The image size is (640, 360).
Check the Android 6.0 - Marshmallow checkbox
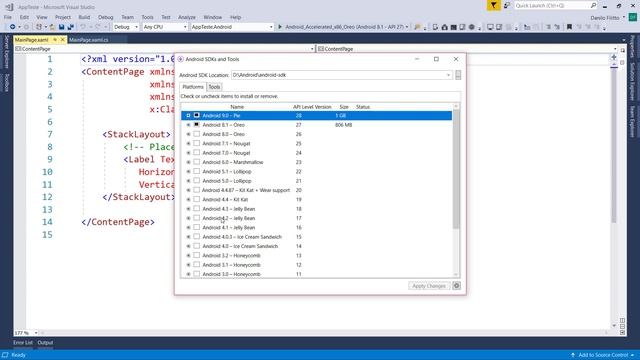click(197, 162)
